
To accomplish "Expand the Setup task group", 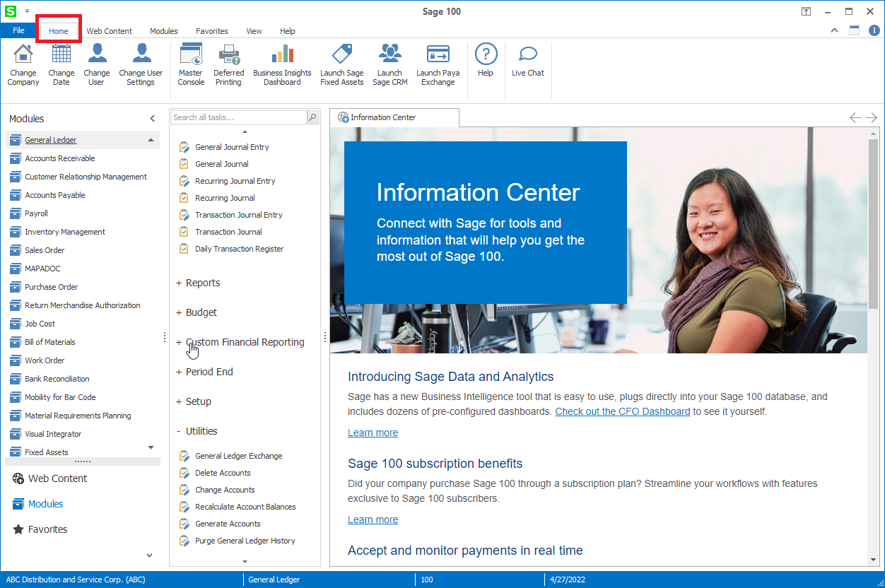I will point(194,401).
